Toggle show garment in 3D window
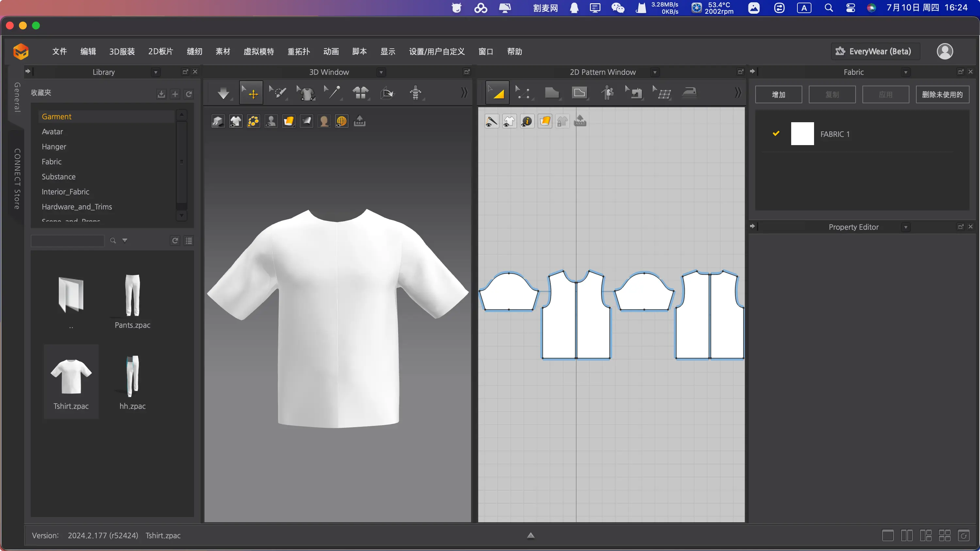The image size is (980, 551). tap(236, 121)
